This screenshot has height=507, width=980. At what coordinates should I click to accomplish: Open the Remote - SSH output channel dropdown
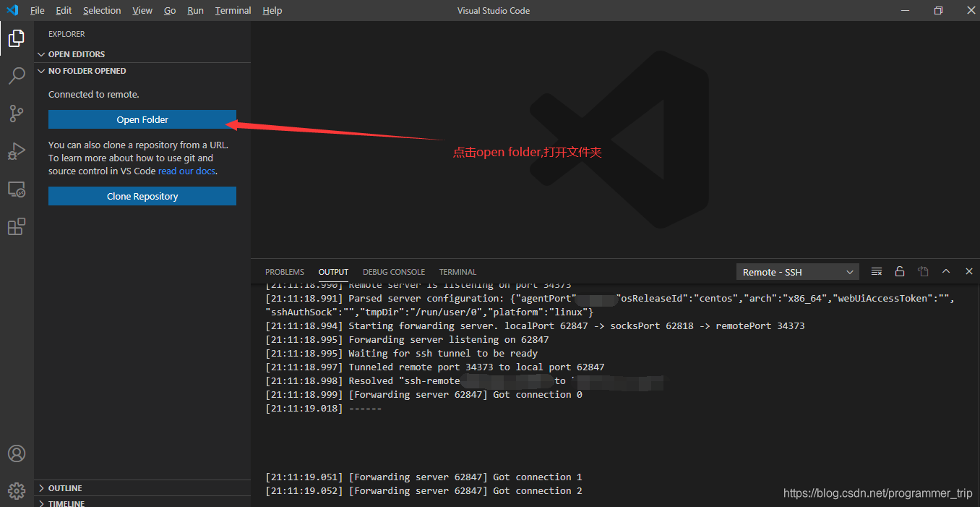(798, 272)
